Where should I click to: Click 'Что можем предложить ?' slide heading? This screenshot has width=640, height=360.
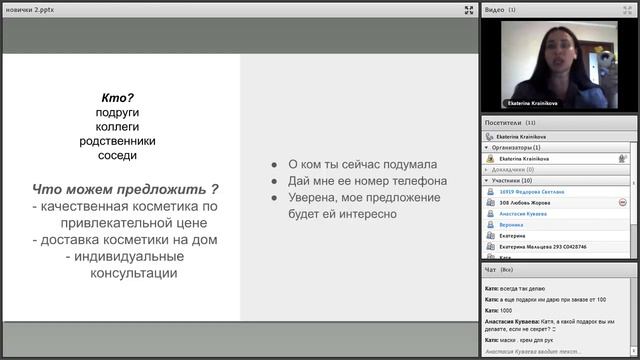(x=125, y=189)
